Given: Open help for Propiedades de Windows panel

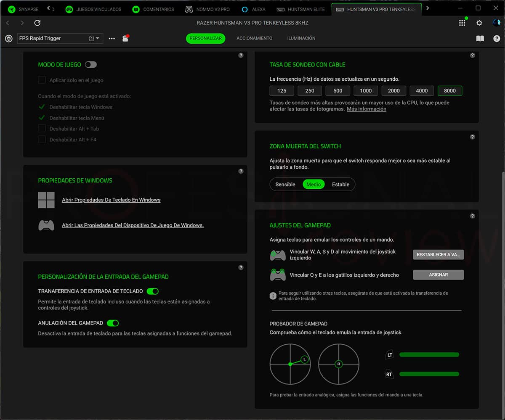Looking at the screenshot, I should pos(241,171).
